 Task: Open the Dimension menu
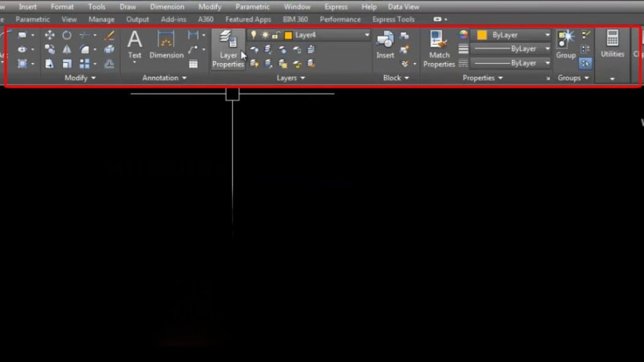click(x=167, y=7)
